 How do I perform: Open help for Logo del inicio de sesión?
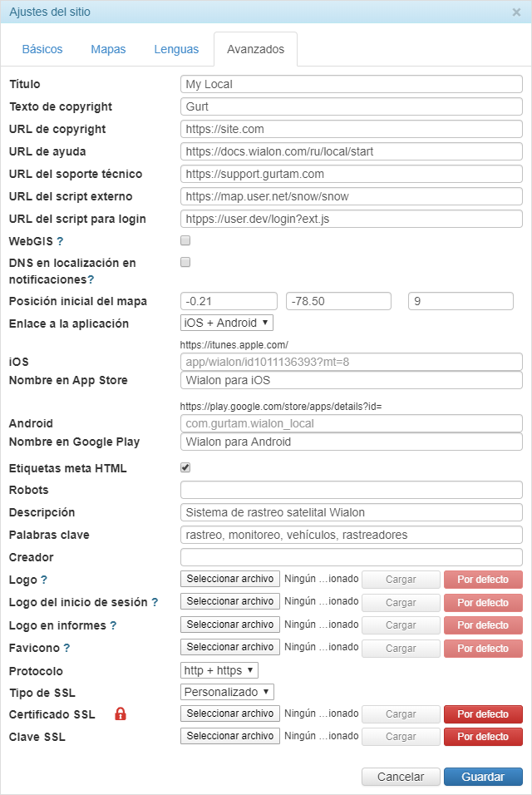point(155,602)
